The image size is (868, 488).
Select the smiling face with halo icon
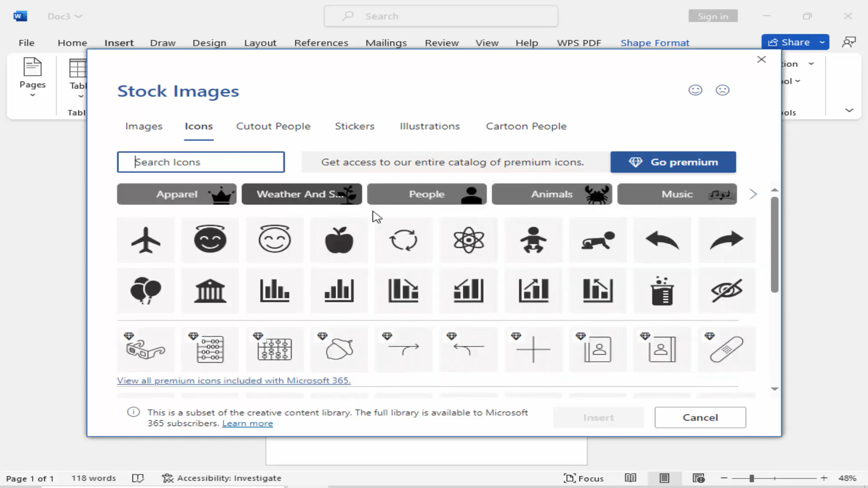[210, 240]
